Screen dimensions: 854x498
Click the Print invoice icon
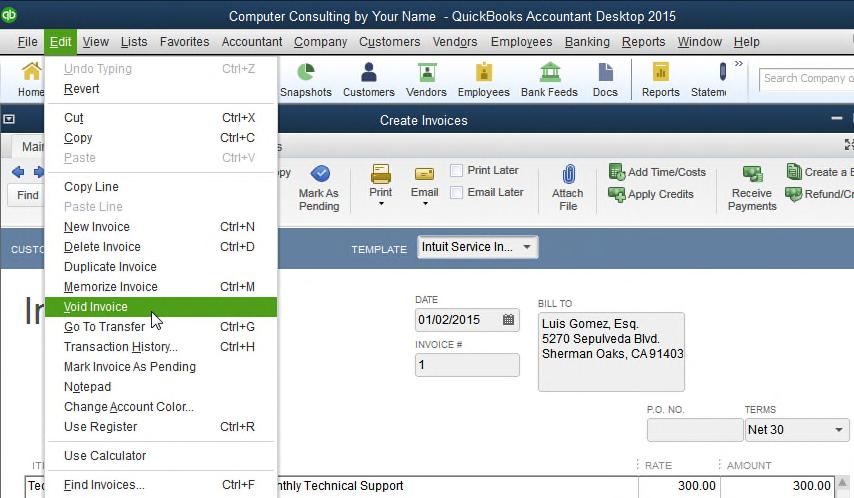point(381,174)
